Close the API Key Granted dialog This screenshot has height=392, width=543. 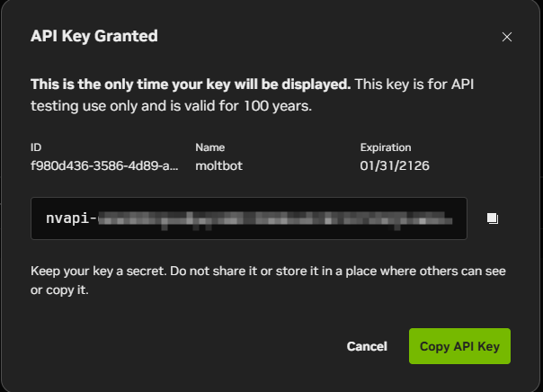(x=506, y=37)
